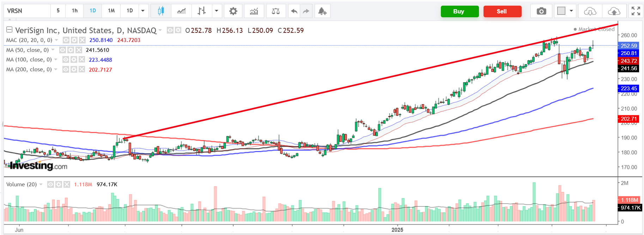Screen dimensions: 644x235
Task: Load a saved chart layout from cloud
Action: point(590,11)
